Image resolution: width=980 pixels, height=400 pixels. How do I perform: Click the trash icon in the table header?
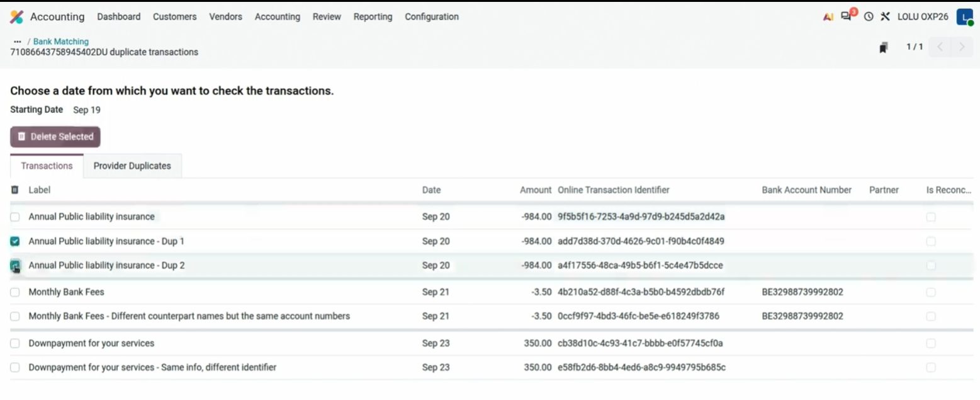coord(15,190)
